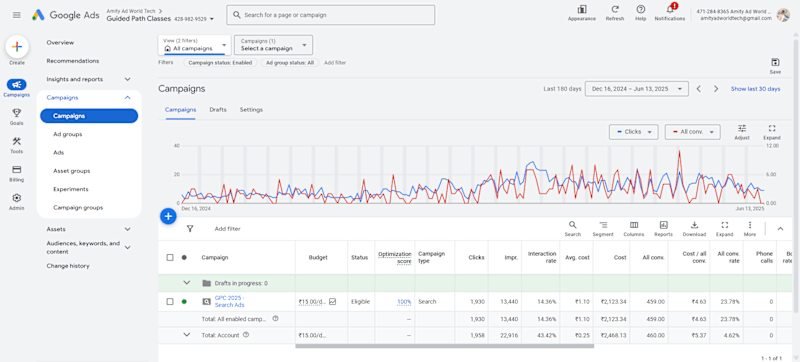This screenshot has height=362, width=800.
Task: Click the Ad group status: All chip
Action: pos(290,63)
